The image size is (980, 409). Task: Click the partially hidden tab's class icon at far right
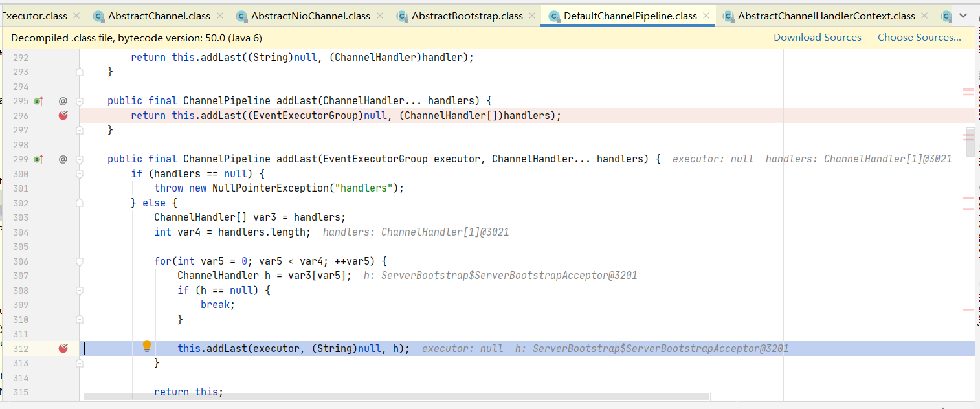click(946, 16)
